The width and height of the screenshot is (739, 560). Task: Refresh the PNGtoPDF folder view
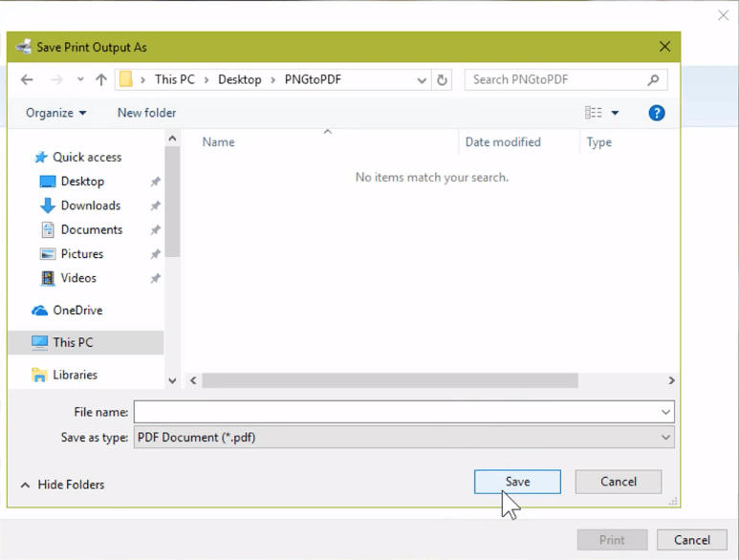click(442, 80)
